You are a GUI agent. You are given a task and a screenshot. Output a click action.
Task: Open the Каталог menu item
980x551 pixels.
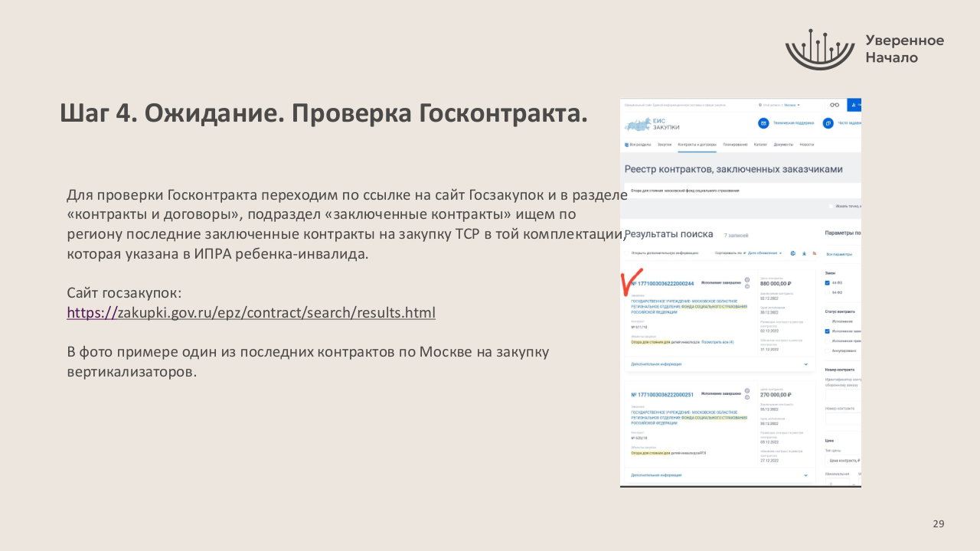[760, 144]
